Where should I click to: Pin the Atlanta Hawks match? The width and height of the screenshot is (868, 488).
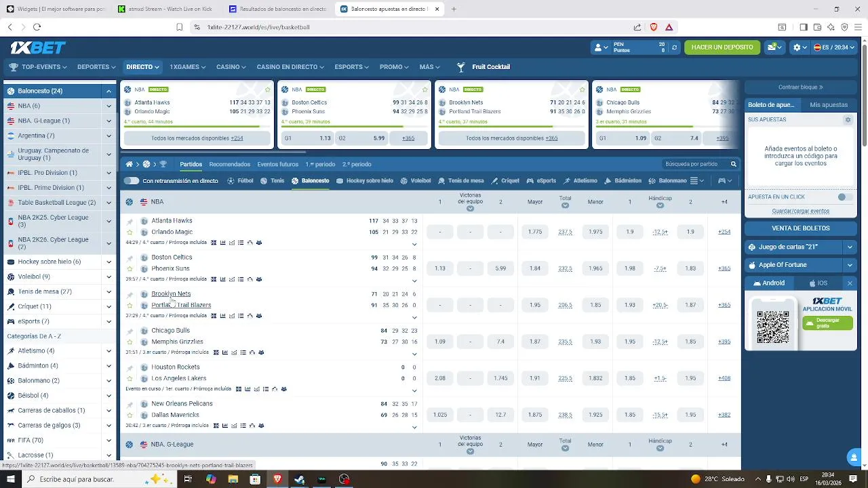click(130, 221)
